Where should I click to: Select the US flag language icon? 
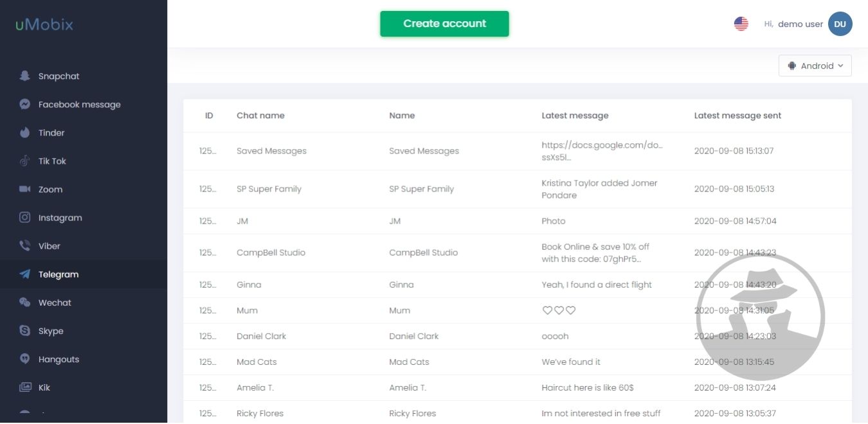[x=741, y=24]
